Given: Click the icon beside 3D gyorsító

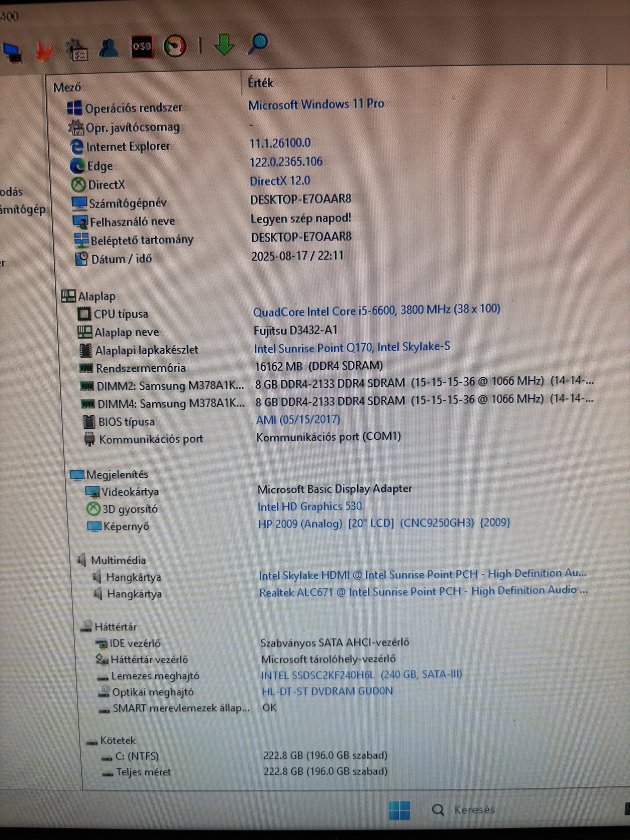Looking at the screenshot, I should click(93, 509).
